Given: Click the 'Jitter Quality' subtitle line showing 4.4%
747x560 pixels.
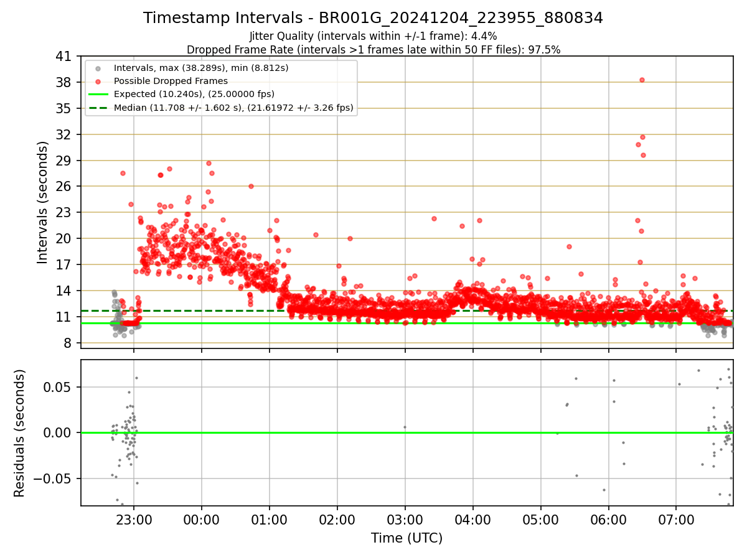Looking at the screenshot, I should point(373,36).
